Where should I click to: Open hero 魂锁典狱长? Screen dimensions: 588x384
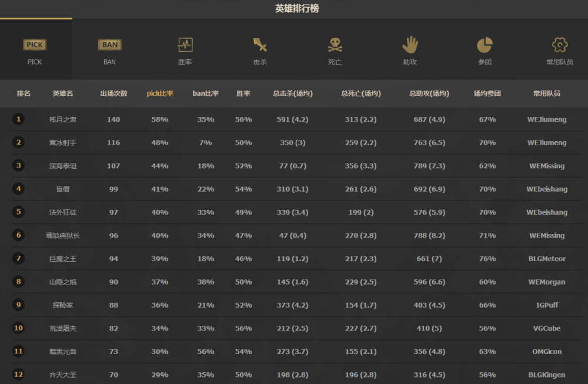click(63, 235)
